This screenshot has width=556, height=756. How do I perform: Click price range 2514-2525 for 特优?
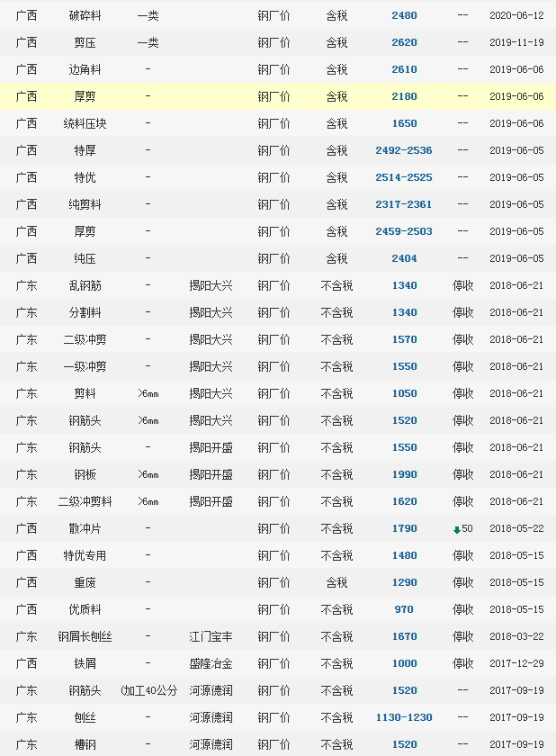(x=404, y=177)
